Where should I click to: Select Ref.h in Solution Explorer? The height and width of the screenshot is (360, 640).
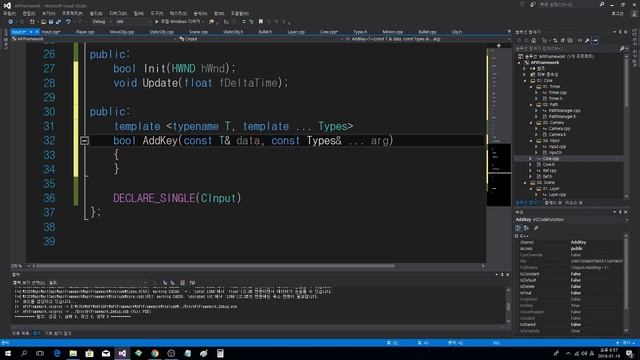(x=547, y=177)
